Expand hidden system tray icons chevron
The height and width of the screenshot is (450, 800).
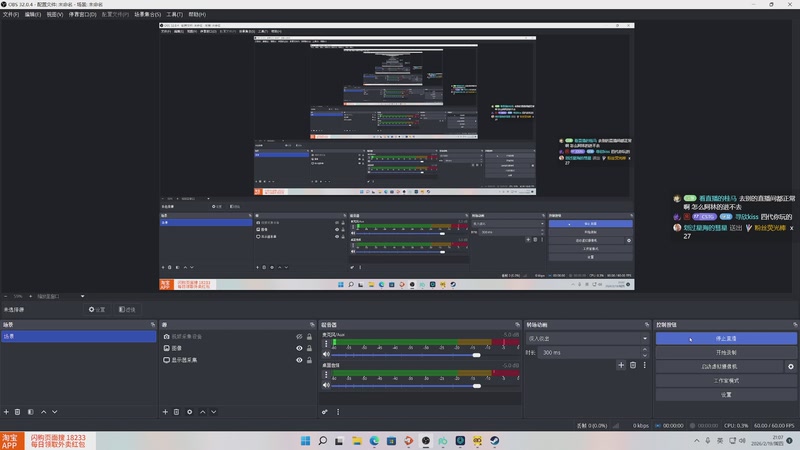tap(696, 440)
